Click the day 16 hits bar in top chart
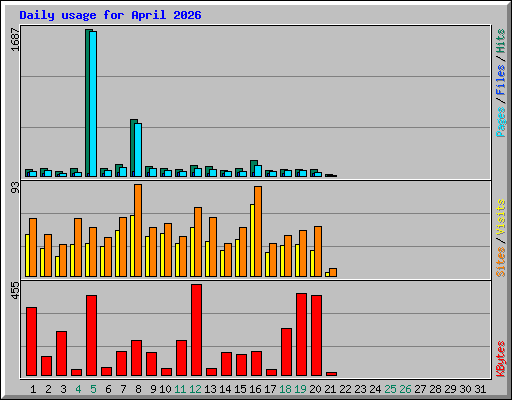The image size is (512, 400). (x=253, y=168)
